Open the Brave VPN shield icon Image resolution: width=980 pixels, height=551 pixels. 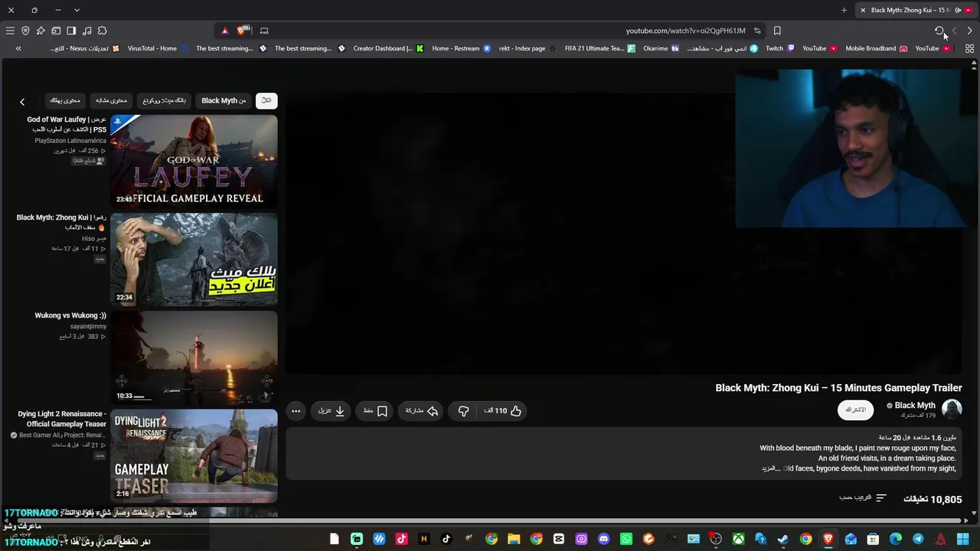[25, 31]
